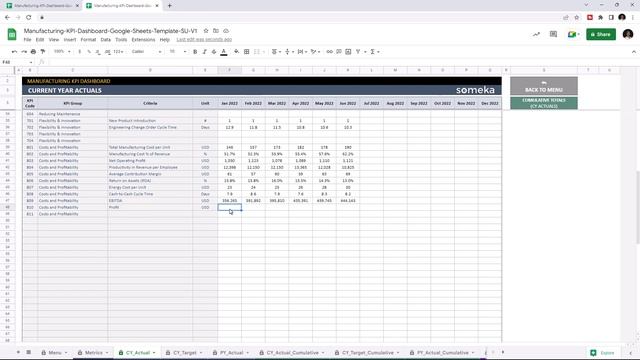Increase decimal places

pos(107,52)
